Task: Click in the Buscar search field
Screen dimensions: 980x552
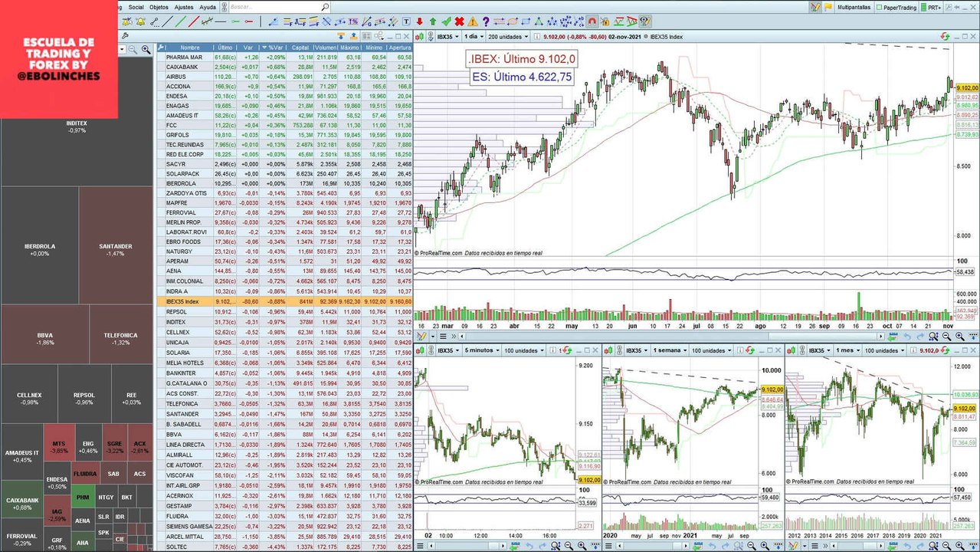Action: (x=274, y=7)
